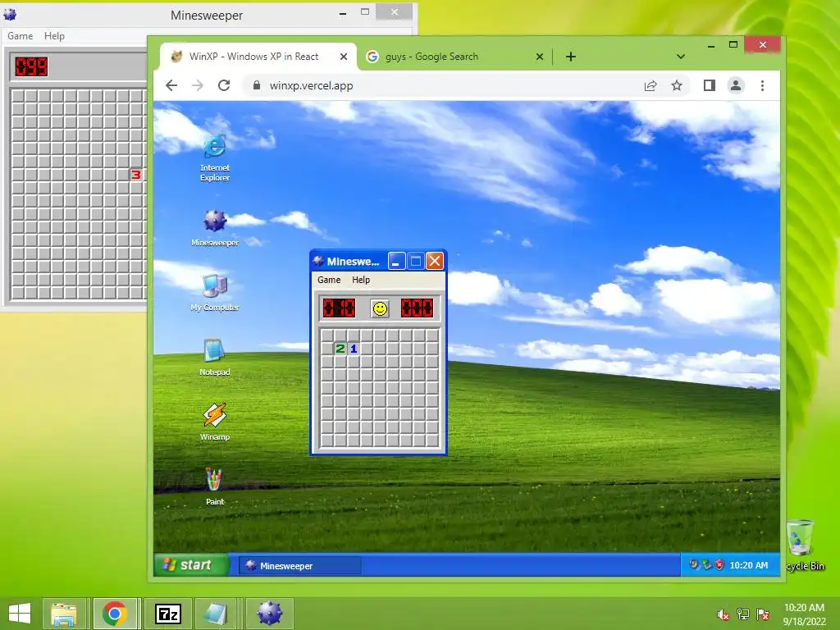
Task: Open the notepad icon on Windows taskbar
Action: click(x=216, y=614)
